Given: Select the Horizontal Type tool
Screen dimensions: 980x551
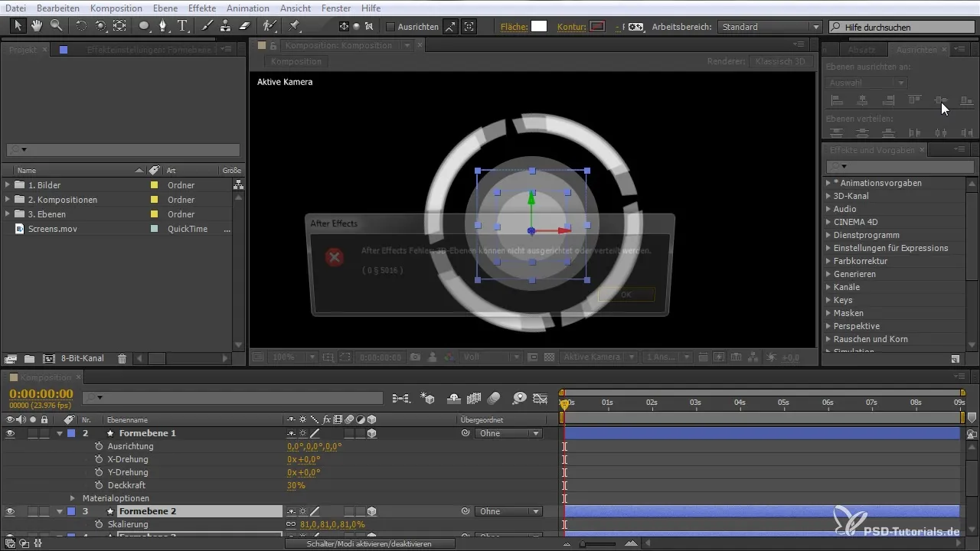Looking at the screenshot, I should (183, 26).
